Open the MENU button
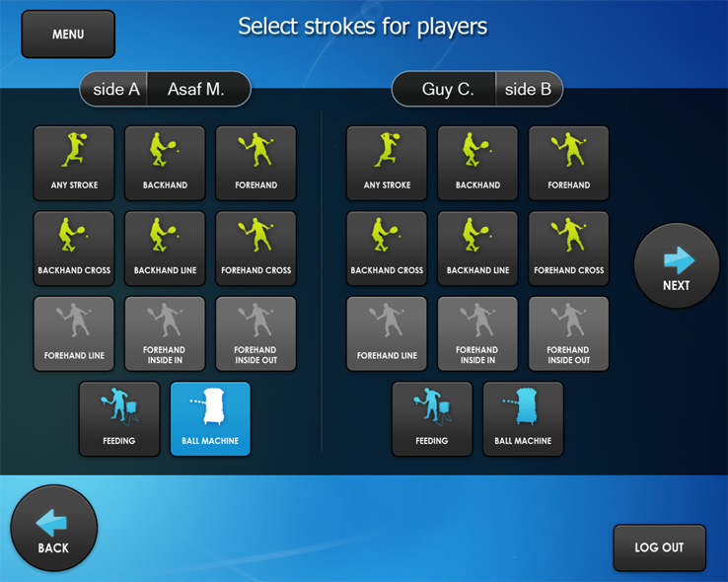728x582 pixels. point(68,35)
